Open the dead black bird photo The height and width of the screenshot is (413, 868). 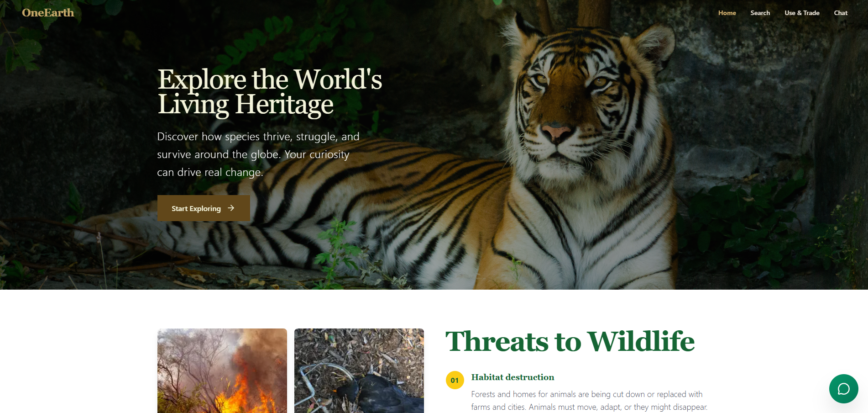coord(359,371)
